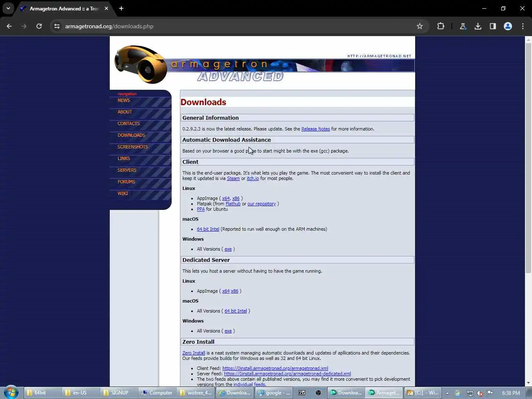Follow the Steam link
Viewport: 532px width, 399px height.
click(x=233, y=178)
